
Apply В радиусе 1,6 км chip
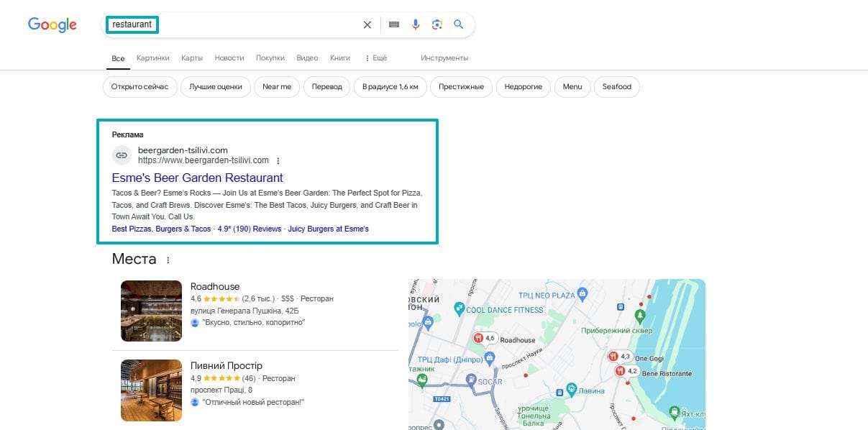click(x=390, y=87)
